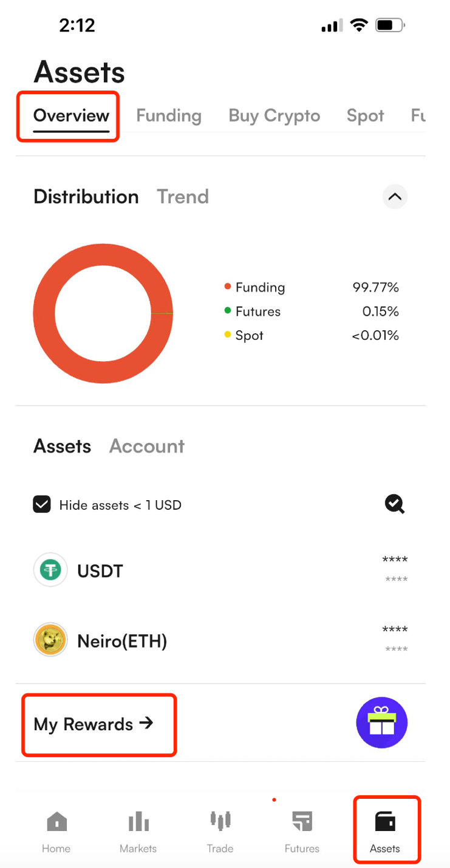
Task: Tap the Assets wallet icon
Action: point(385,821)
